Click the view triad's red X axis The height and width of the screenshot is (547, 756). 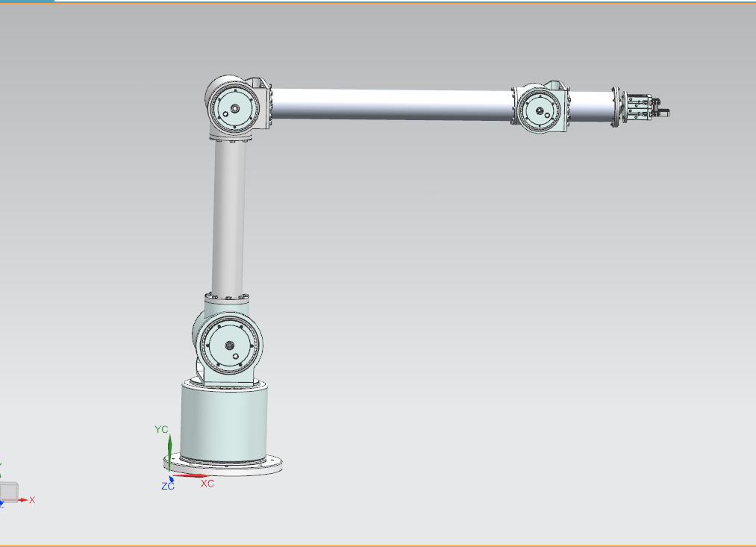24,500
